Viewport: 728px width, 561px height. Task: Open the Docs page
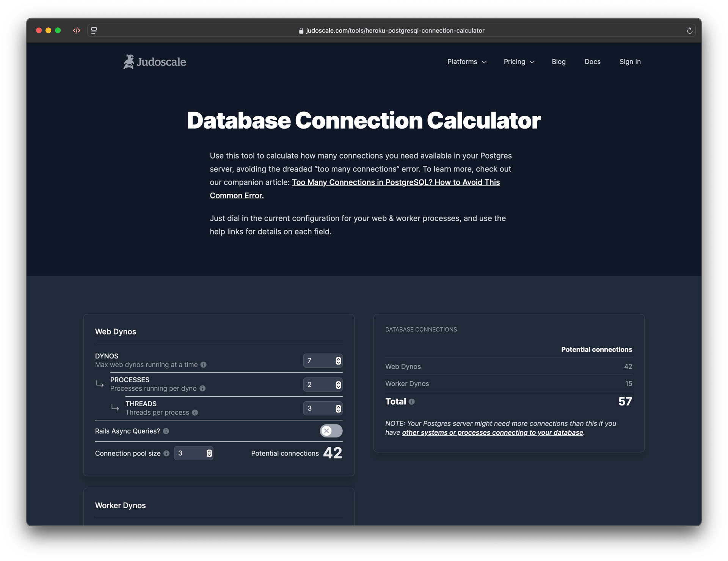592,61
